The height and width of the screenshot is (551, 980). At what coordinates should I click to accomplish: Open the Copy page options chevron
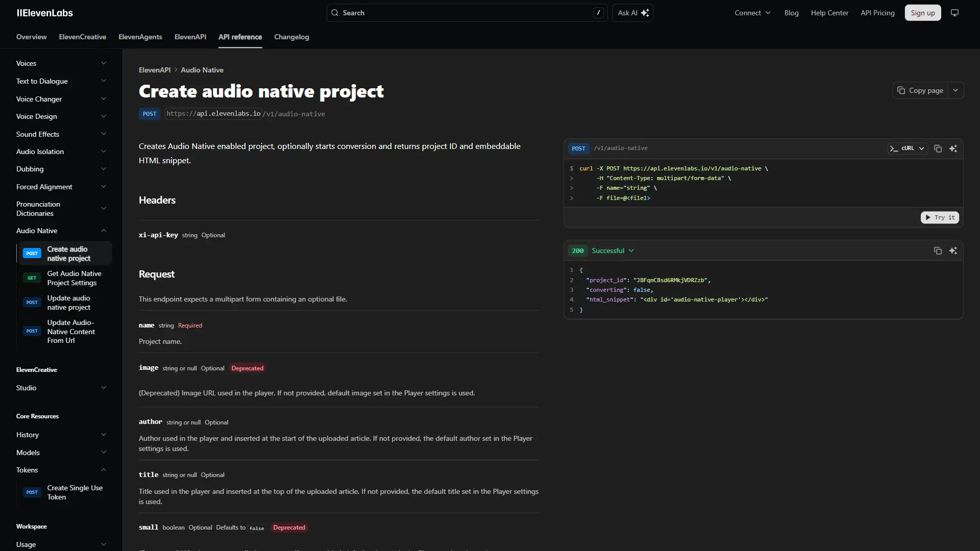coord(955,90)
